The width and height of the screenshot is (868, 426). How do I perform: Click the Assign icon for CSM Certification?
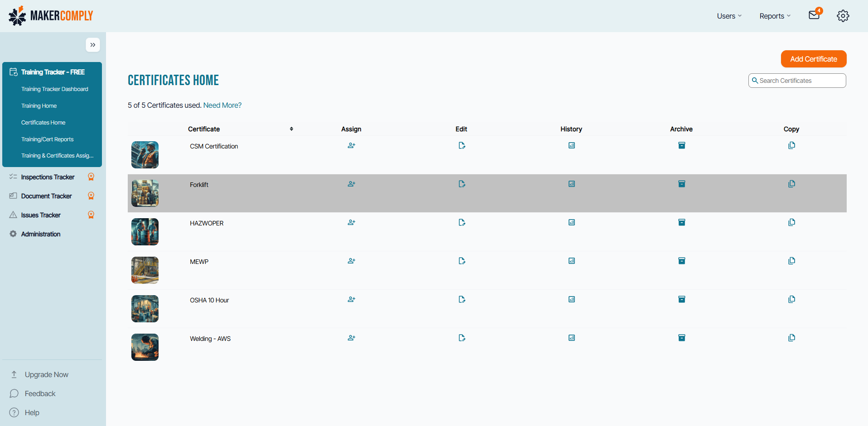point(351,145)
